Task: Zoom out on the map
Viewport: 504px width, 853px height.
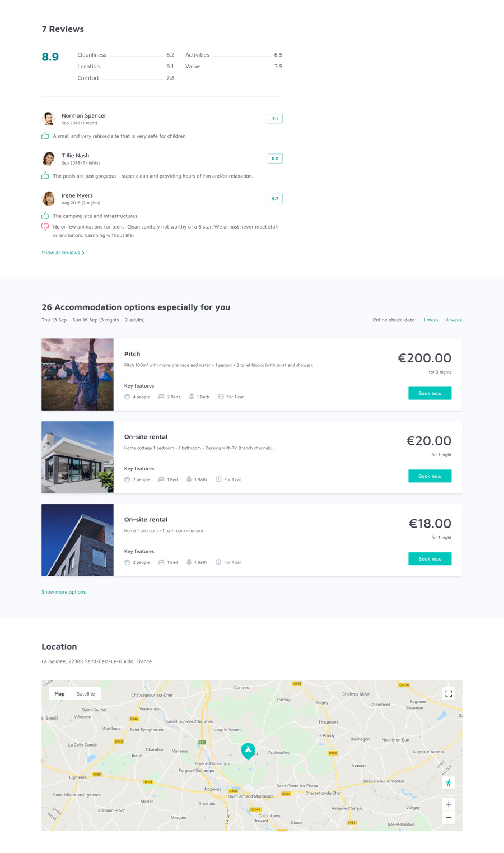Action: tap(449, 818)
